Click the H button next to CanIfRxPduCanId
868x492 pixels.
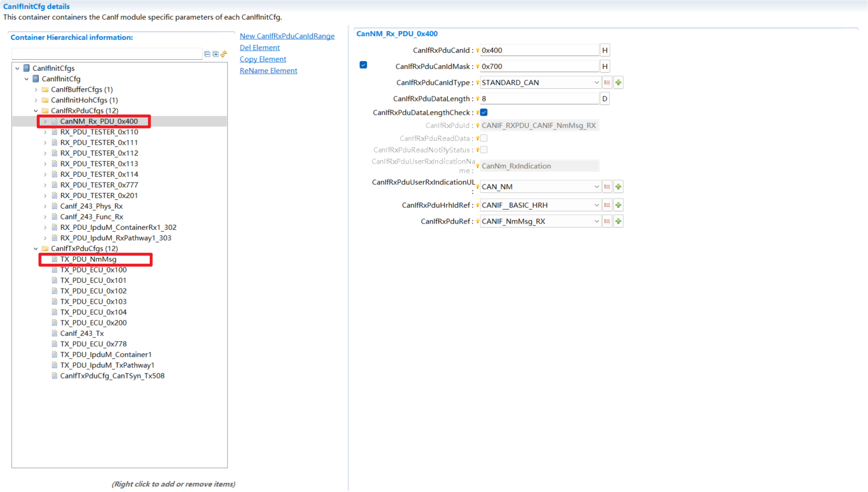coord(604,50)
